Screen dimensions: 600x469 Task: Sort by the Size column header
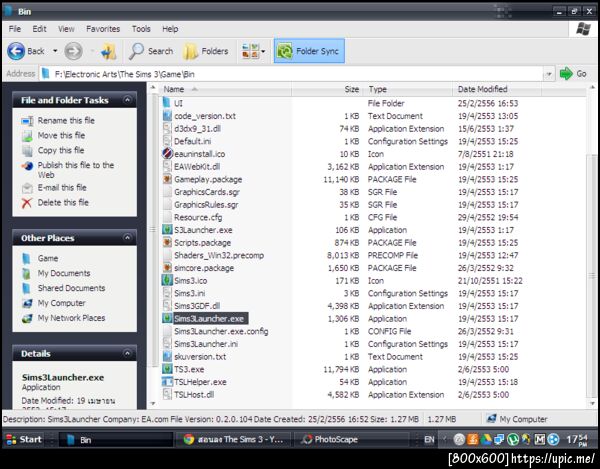point(327,90)
